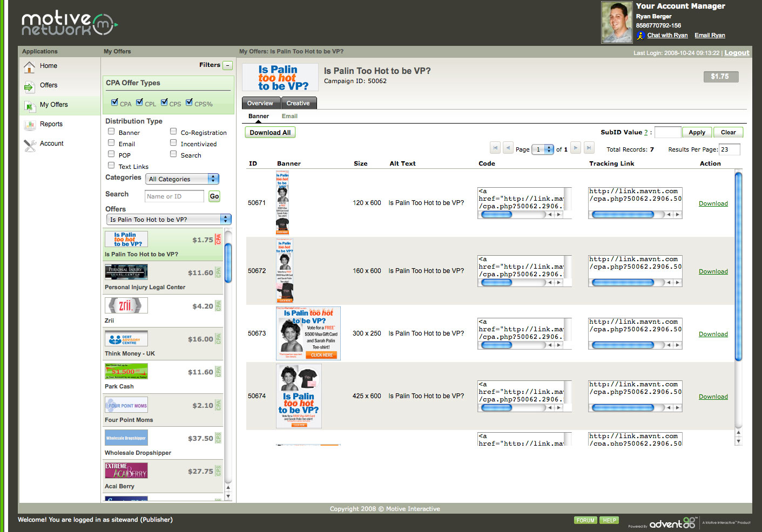Image resolution: width=762 pixels, height=532 pixels.
Task: Enable the Banner distribution checkbox
Action: click(111, 131)
